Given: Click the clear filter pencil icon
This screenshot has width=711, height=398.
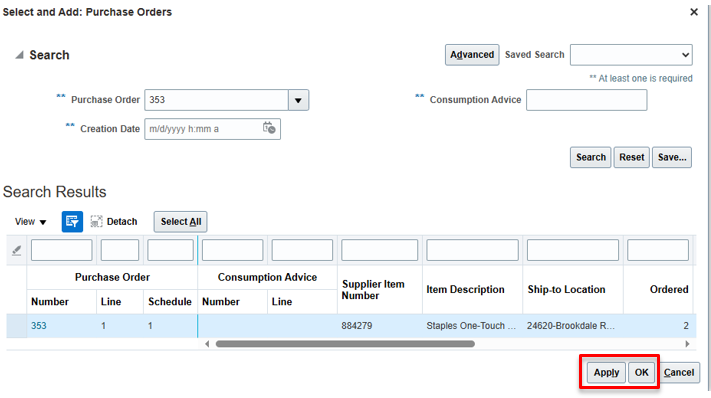Looking at the screenshot, I should point(16,250).
